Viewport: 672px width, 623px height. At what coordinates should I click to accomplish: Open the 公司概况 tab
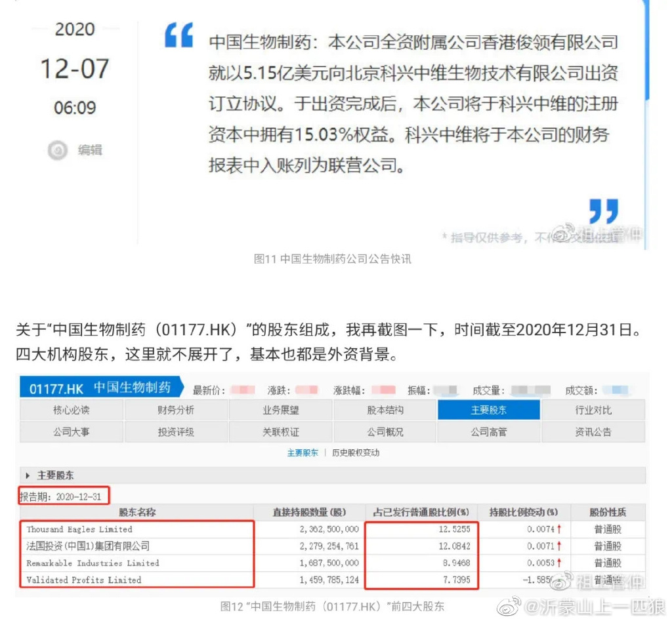coord(385,432)
